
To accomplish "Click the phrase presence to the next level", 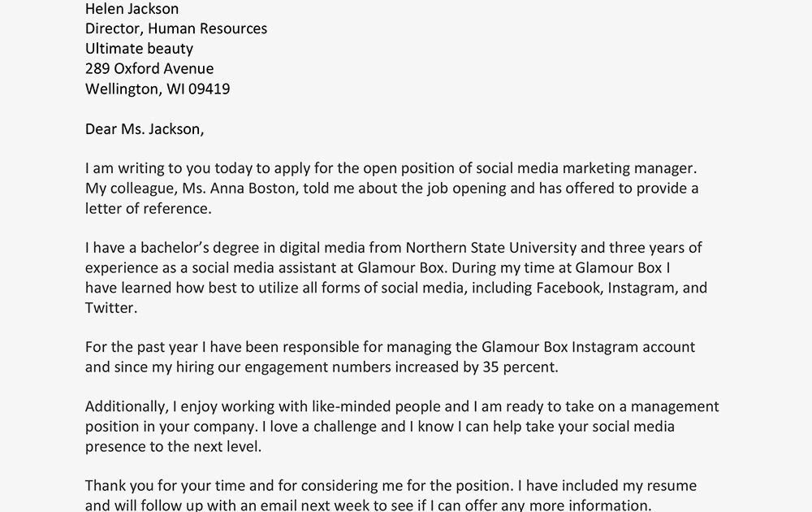I will 173,447.
